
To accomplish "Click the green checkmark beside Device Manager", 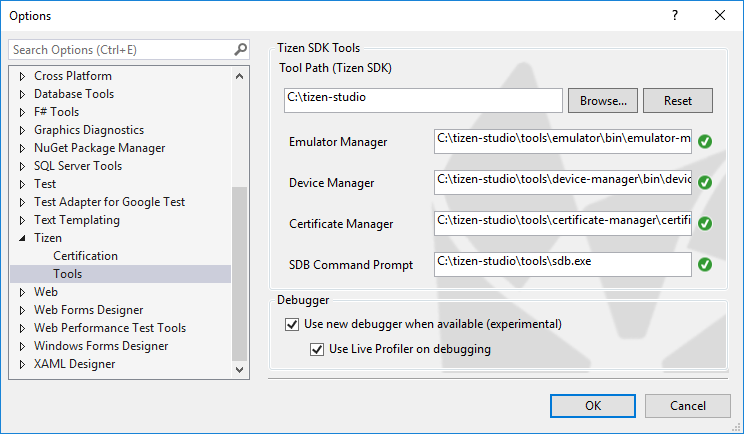I will click(704, 183).
